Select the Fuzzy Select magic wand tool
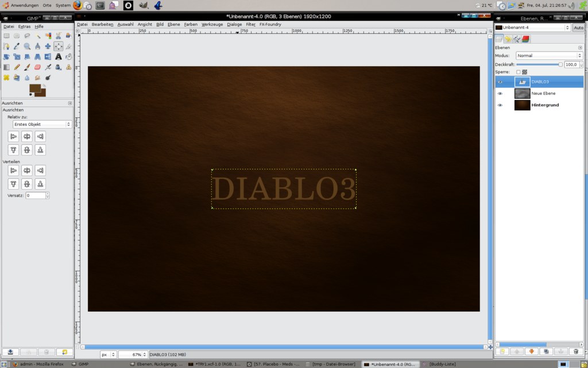Image resolution: width=588 pixels, height=368 pixels. tap(37, 36)
